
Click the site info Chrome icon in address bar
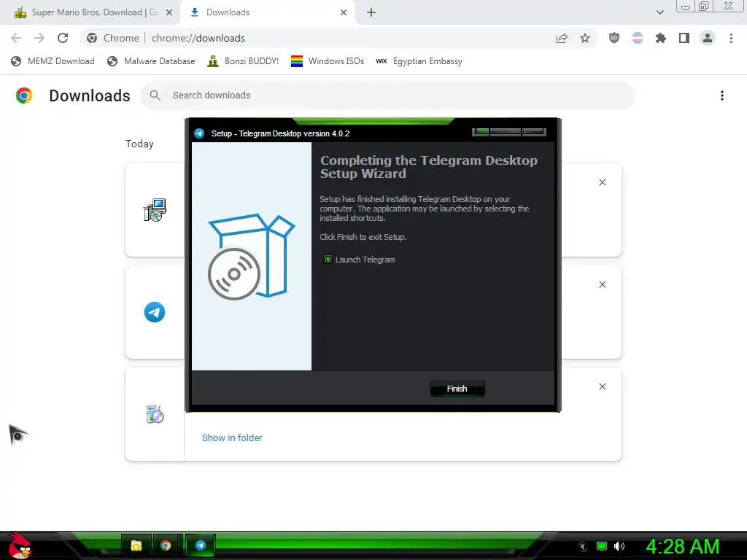[92, 38]
